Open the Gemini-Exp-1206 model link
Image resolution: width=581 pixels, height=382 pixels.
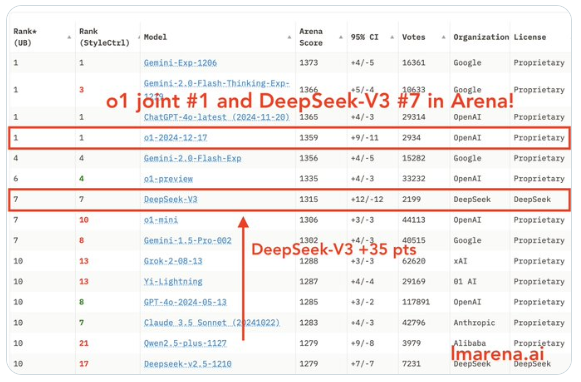(180, 63)
